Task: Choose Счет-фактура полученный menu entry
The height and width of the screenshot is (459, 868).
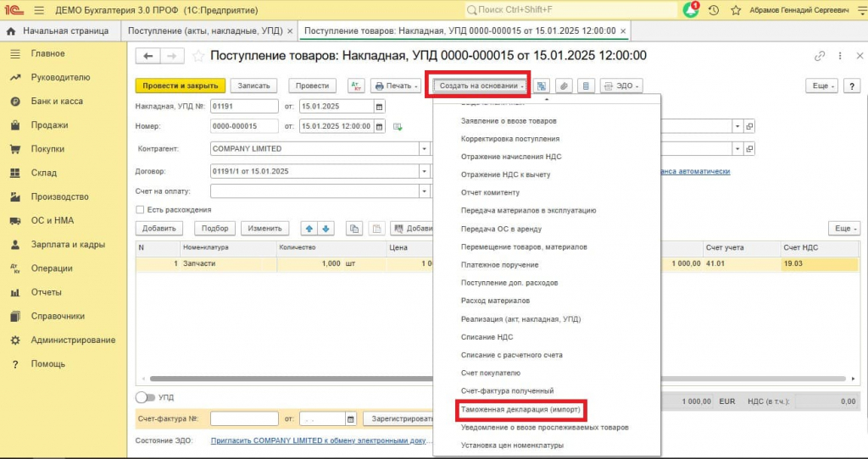Action: pyautogui.click(x=507, y=391)
